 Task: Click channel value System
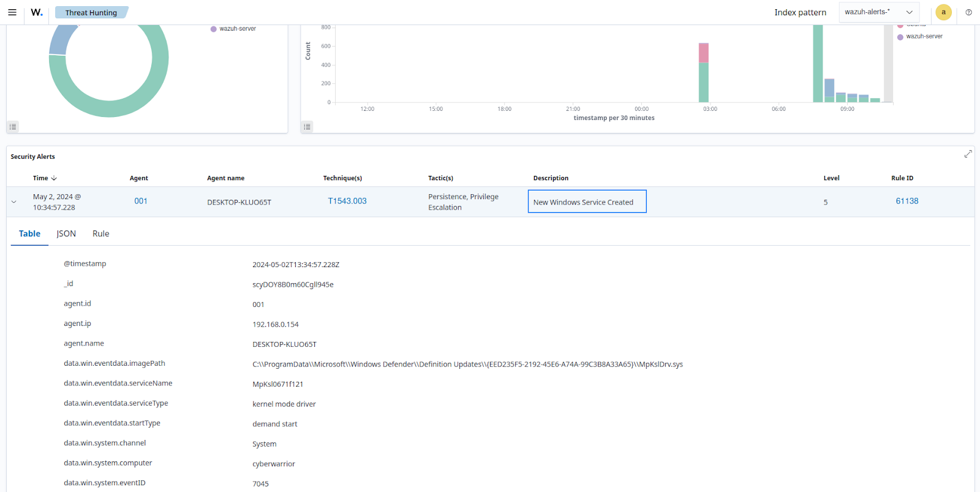[265, 444]
